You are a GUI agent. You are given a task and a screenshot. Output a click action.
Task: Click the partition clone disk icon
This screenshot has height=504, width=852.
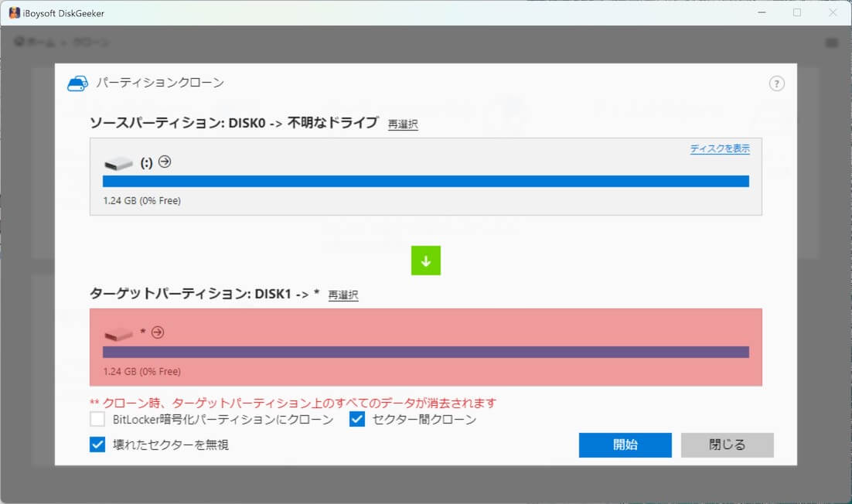(x=78, y=83)
